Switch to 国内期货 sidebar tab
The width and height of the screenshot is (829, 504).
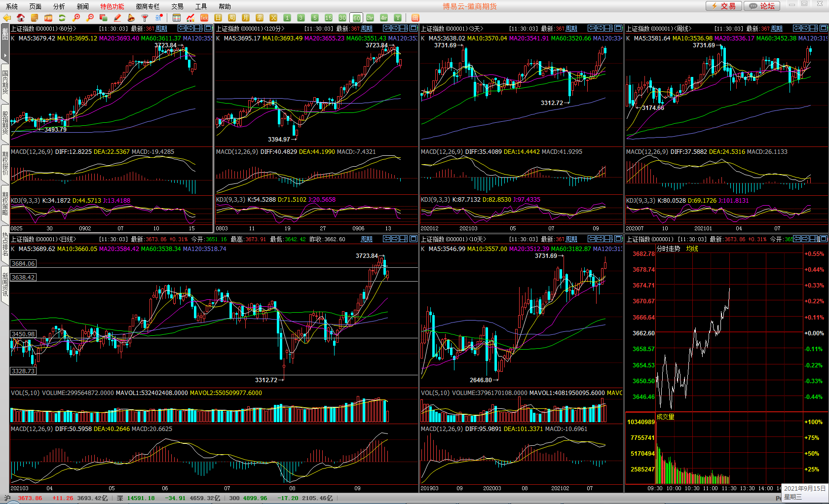[x=5, y=82]
